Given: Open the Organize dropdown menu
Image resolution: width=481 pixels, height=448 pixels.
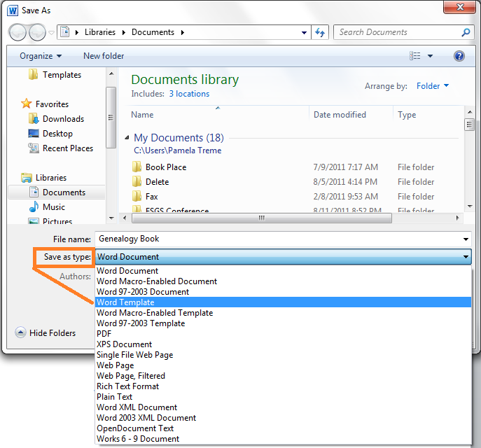Looking at the screenshot, I should 41,56.
